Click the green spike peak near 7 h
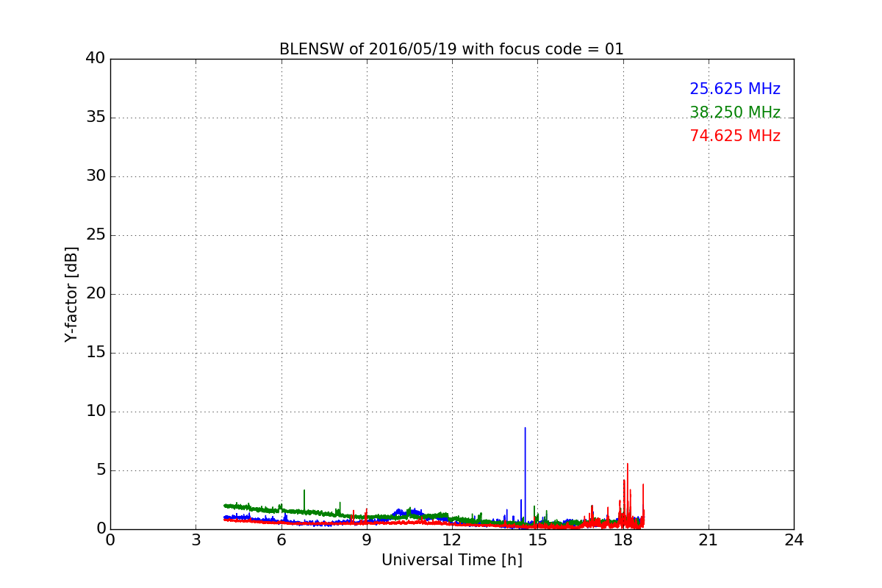 [x=304, y=491]
